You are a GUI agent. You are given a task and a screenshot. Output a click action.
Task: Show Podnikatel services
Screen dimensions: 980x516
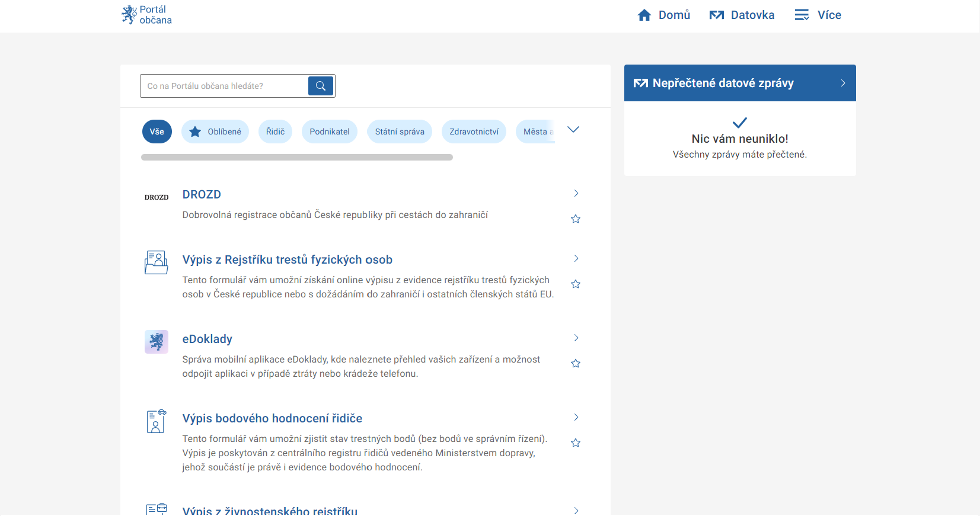[x=330, y=132]
